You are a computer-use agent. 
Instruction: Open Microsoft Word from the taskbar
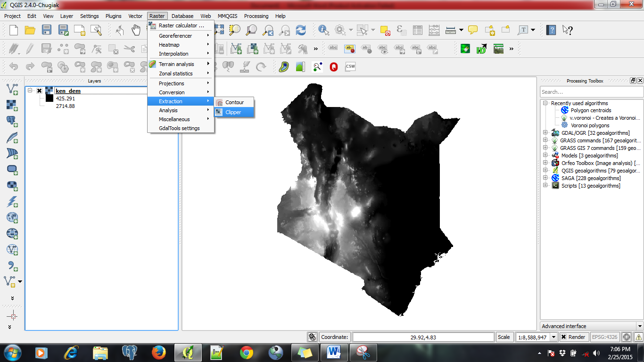334,352
